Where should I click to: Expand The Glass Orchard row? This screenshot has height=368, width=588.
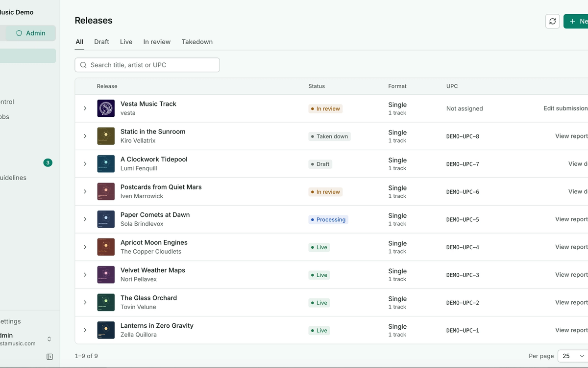(x=85, y=302)
